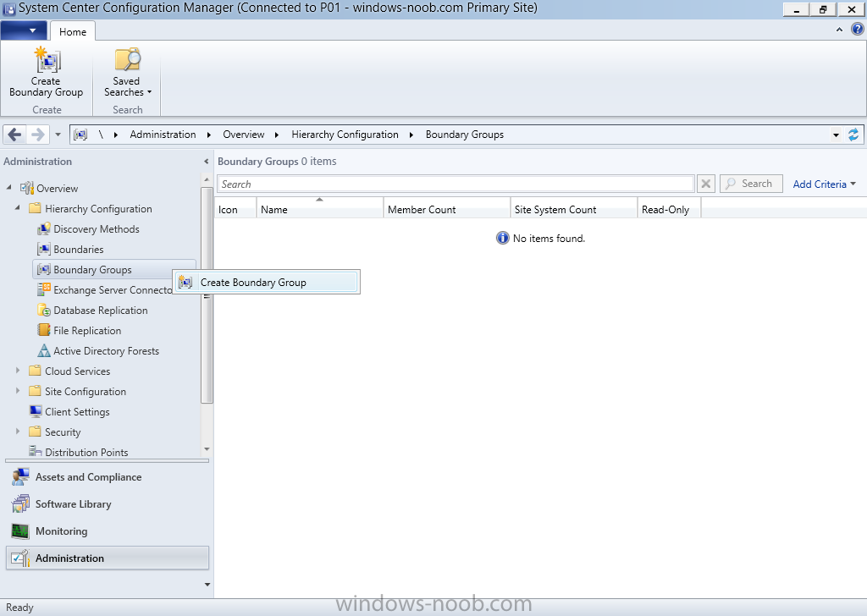Click the Icon column header
The width and height of the screenshot is (867, 616).
click(x=235, y=207)
